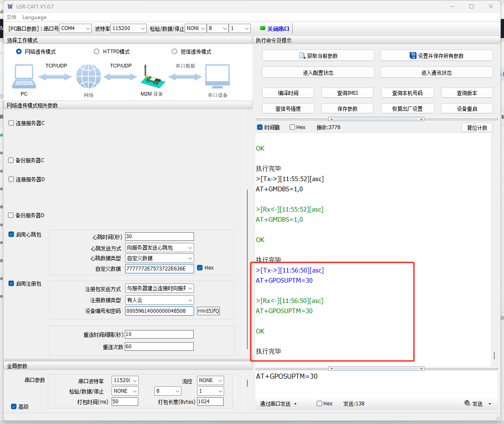Click the 设备重启 button

pos(467,109)
